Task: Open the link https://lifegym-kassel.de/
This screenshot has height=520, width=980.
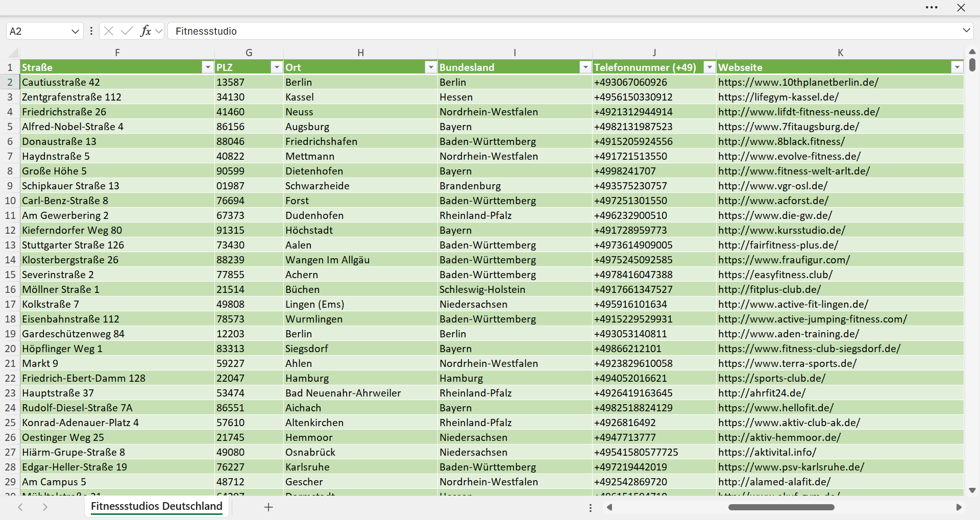Action: pos(778,97)
